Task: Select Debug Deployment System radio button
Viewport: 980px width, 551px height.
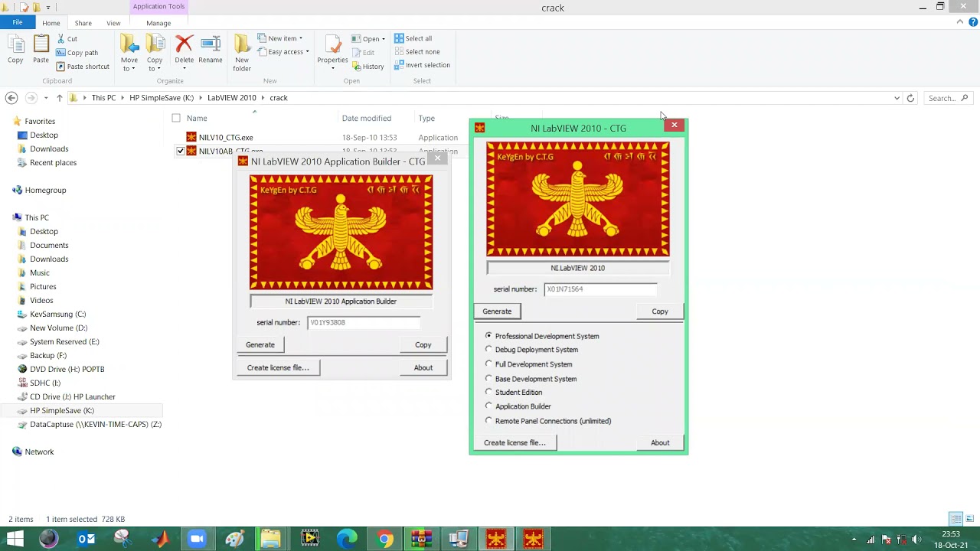Action: [x=488, y=350]
